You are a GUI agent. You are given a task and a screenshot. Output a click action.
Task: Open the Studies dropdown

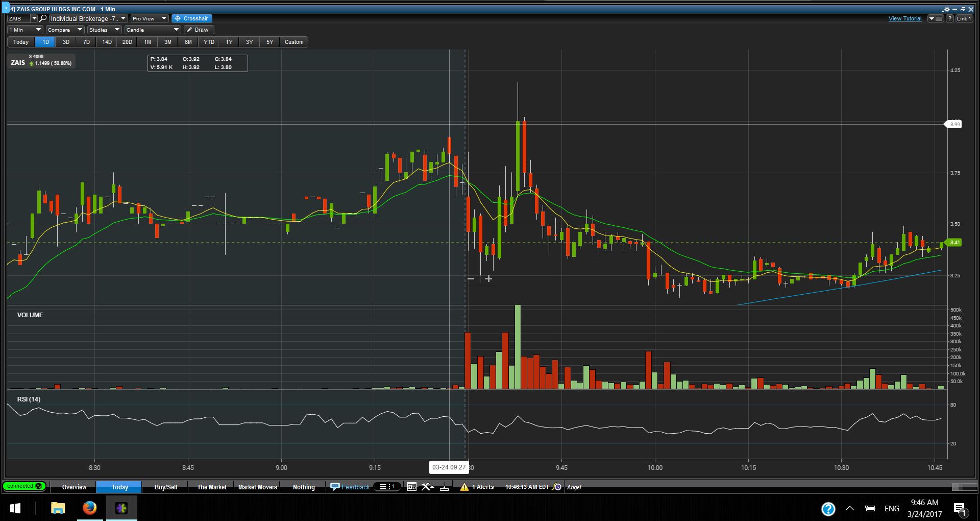104,30
